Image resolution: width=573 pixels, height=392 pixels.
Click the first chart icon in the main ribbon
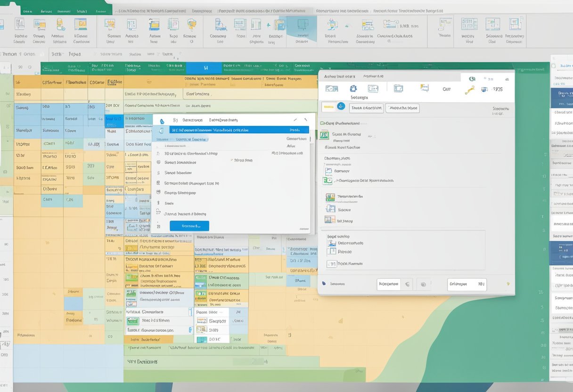[x=19, y=24]
